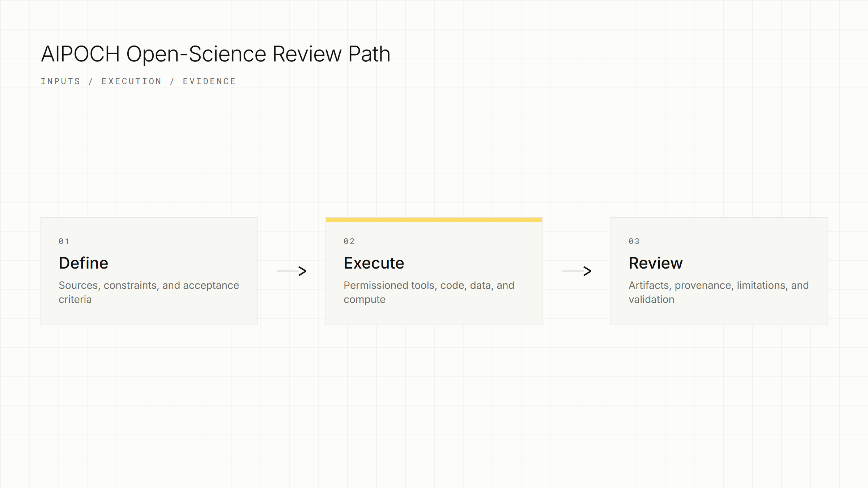Click the Artifacts, provenance, limitations description

tap(719, 292)
